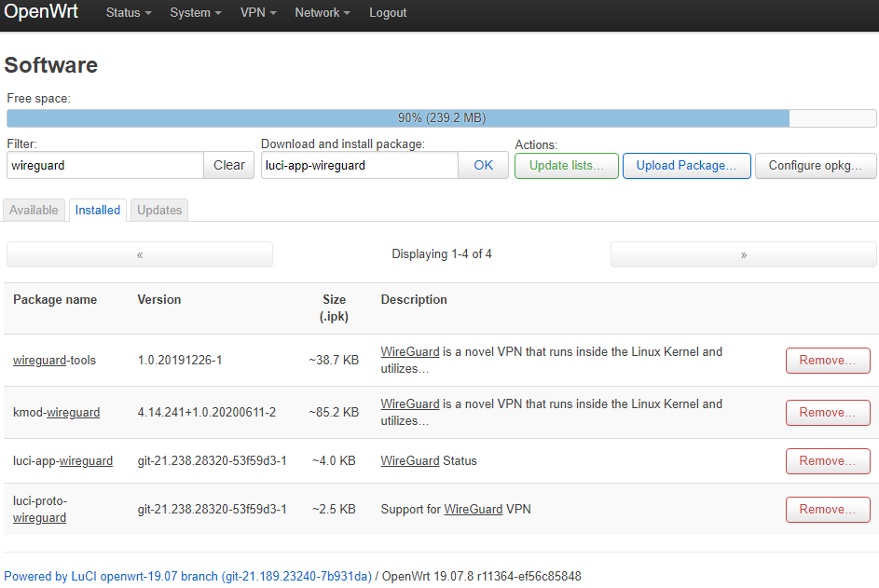
Task: Click the Version column header
Action: tap(159, 300)
